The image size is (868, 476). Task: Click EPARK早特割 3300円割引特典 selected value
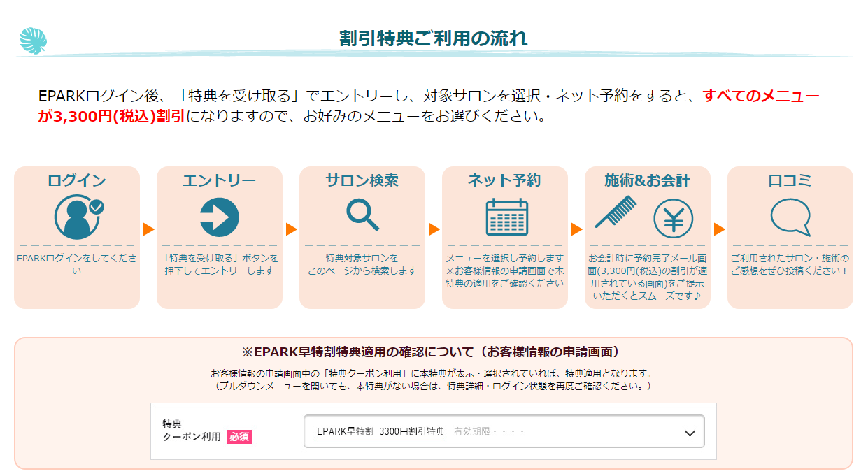(380, 432)
